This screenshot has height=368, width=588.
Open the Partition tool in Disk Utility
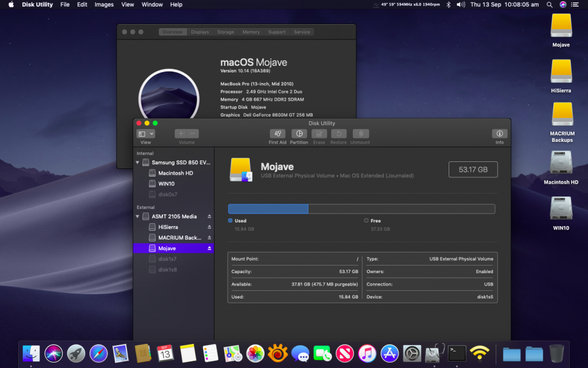click(299, 134)
